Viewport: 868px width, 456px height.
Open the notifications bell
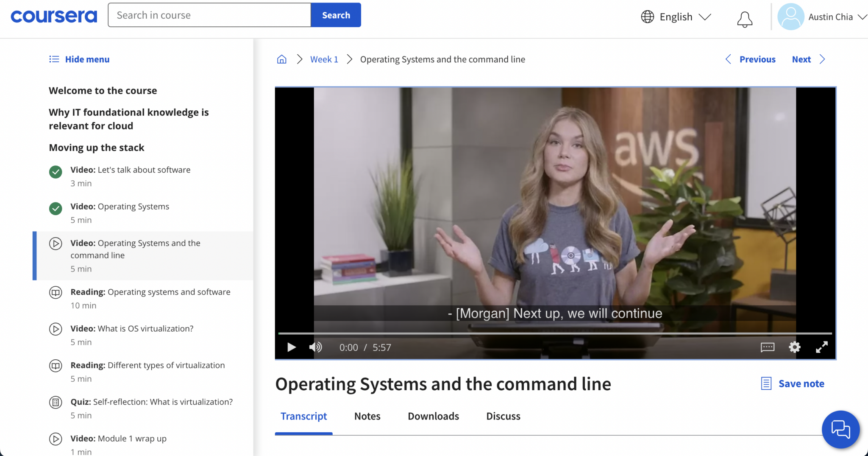744,19
